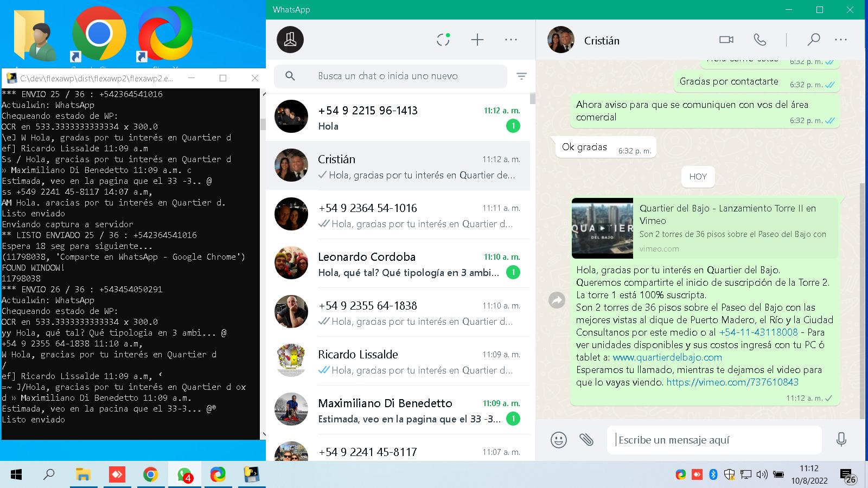Click the 'Escribe un mensaje aquí' field
The image size is (868, 488).
tap(714, 440)
